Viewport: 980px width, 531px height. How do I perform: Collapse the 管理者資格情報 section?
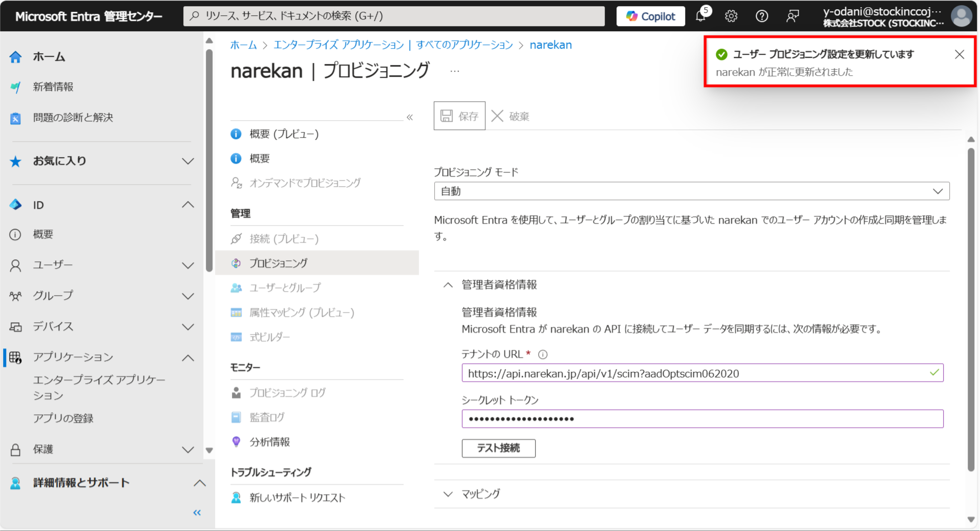448,285
